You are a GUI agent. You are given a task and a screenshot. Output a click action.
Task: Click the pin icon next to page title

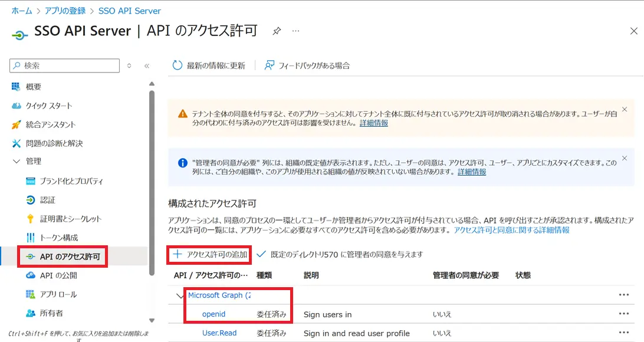(277, 31)
